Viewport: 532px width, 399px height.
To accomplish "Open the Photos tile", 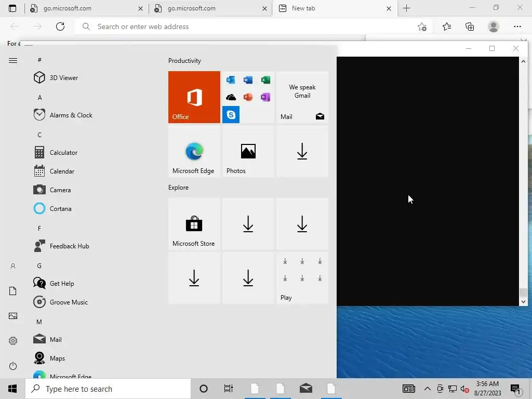I will tap(248, 151).
